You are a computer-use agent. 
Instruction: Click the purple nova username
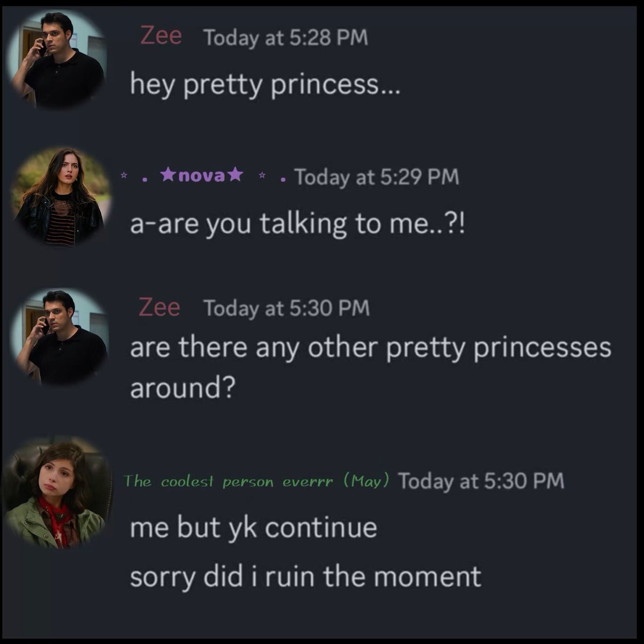point(202,175)
